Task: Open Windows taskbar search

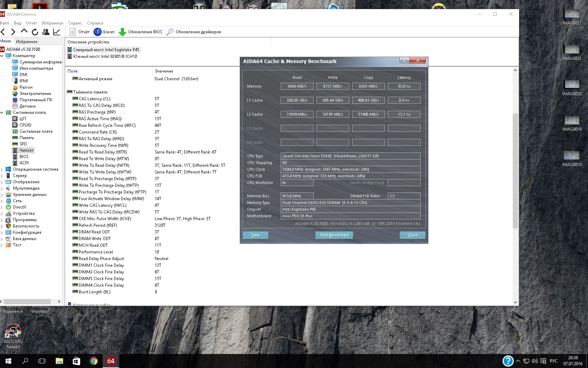Action: click(x=25, y=361)
